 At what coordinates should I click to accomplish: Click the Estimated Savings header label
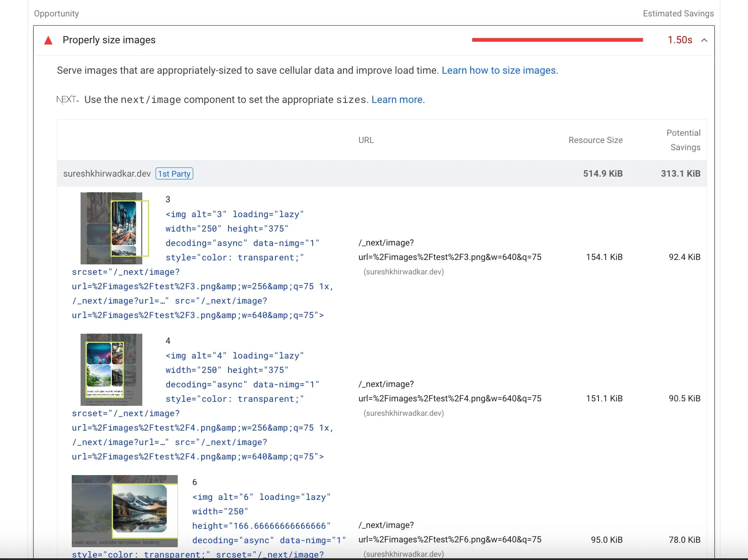tap(678, 13)
